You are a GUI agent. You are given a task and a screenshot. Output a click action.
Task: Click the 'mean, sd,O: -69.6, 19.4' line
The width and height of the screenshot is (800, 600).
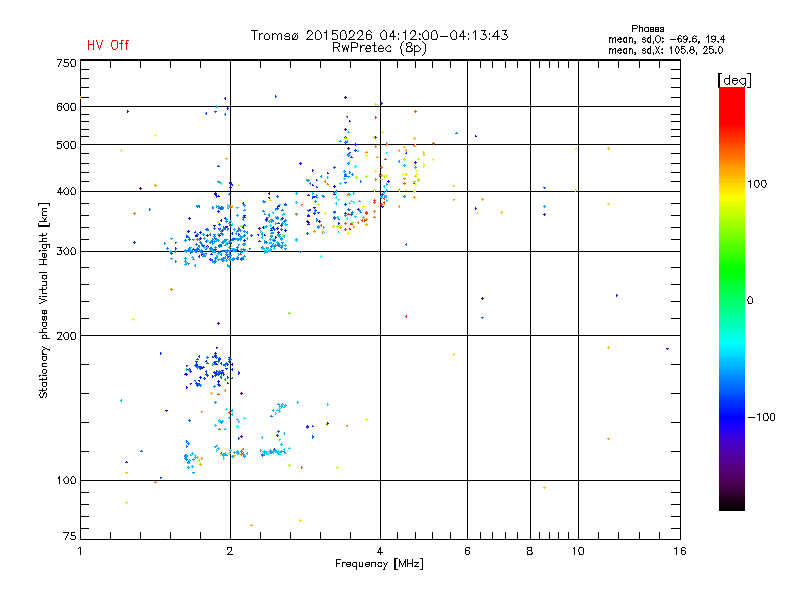[x=666, y=39]
